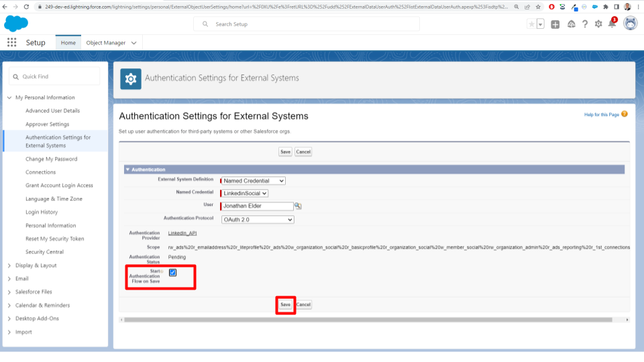
Task: Click the Opera extension icon in the browser toolbar
Action: 551,7
